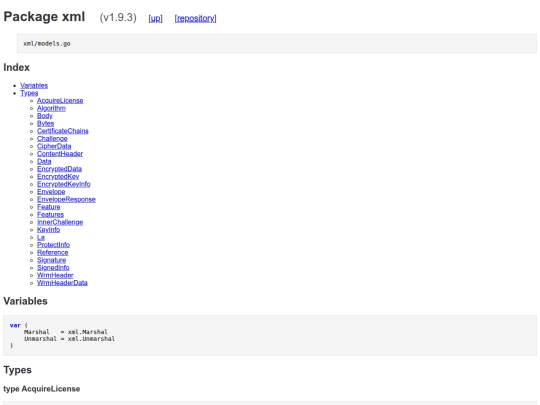Screen dimensions: 540x405
Task: Navigate to the EncryptedKeyInfo type
Action: [x=63, y=184]
